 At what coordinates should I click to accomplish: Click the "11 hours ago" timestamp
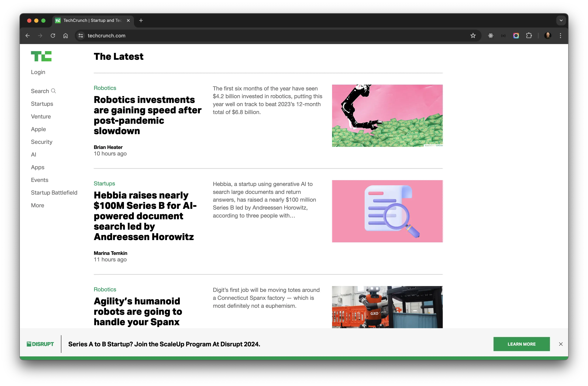pos(110,259)
